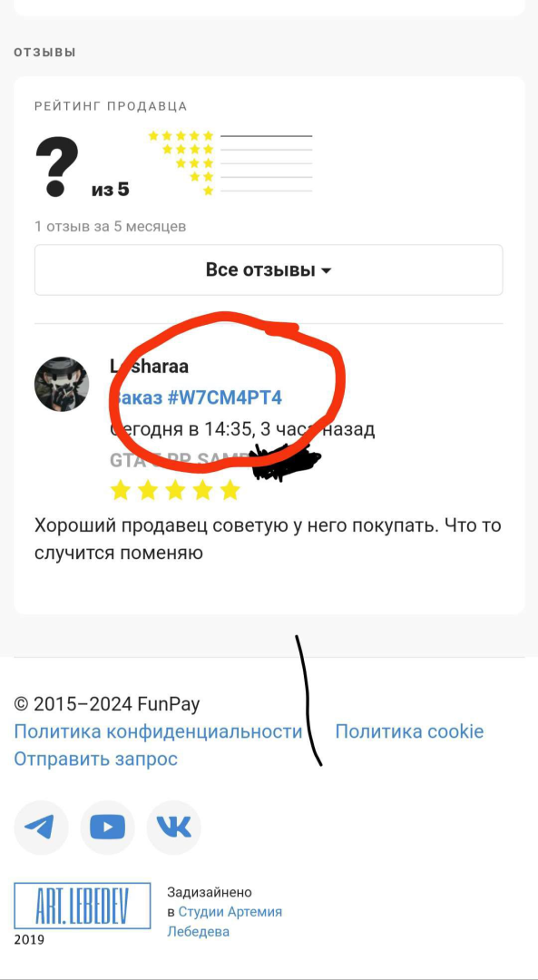Filter reviews by the five-star row
The image size is (538, 980).
point(230,135)
